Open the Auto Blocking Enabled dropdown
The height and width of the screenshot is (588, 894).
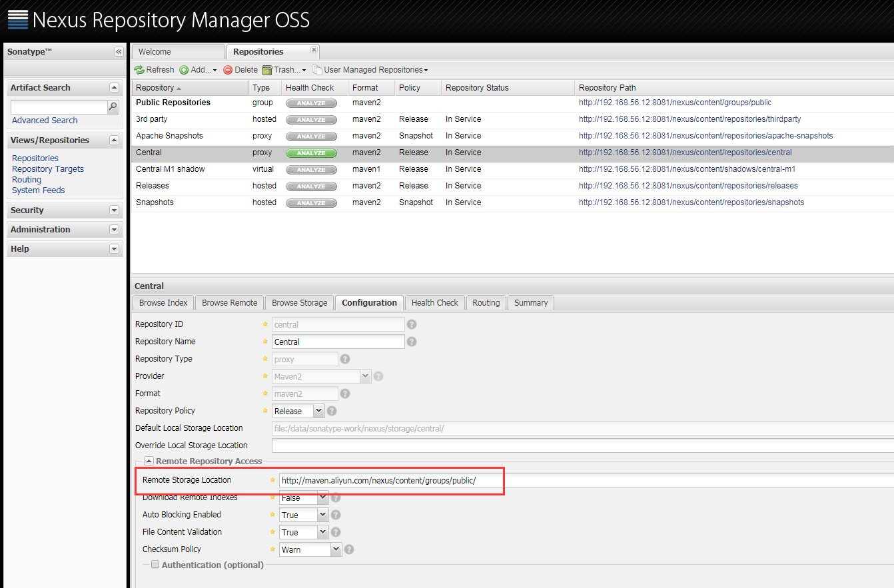point(323,515)
